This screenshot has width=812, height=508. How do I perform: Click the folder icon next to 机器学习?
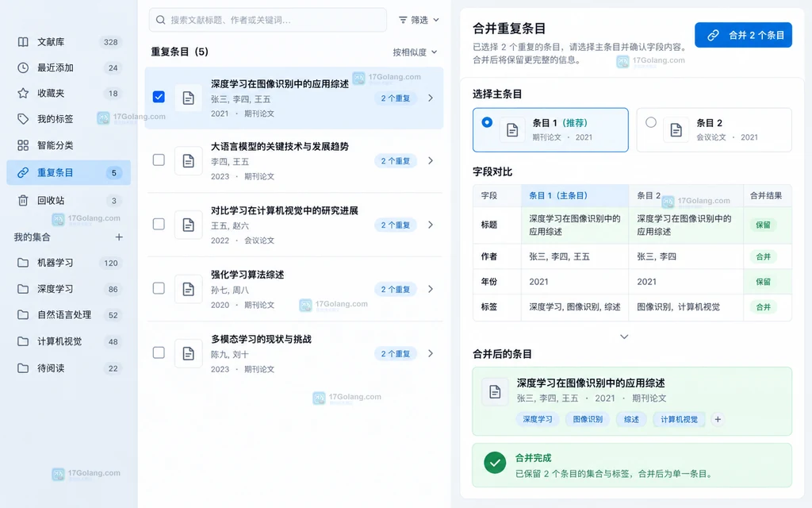(x=23, y=263)
